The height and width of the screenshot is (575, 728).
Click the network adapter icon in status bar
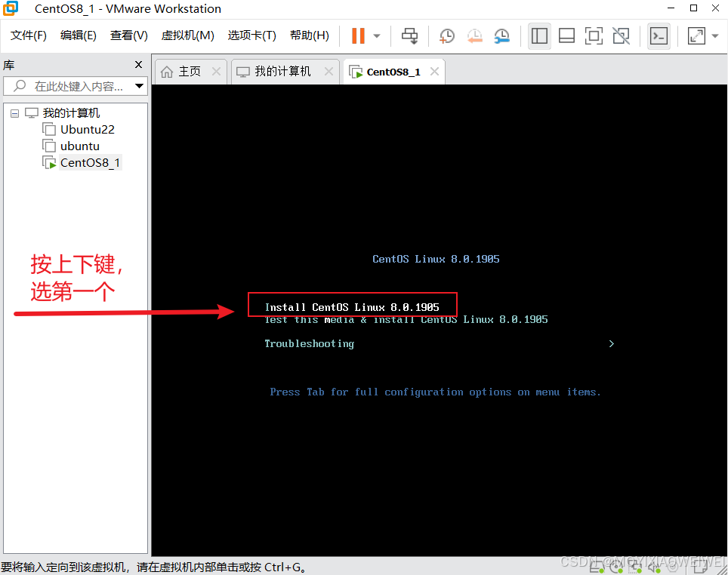click(634, 567)
